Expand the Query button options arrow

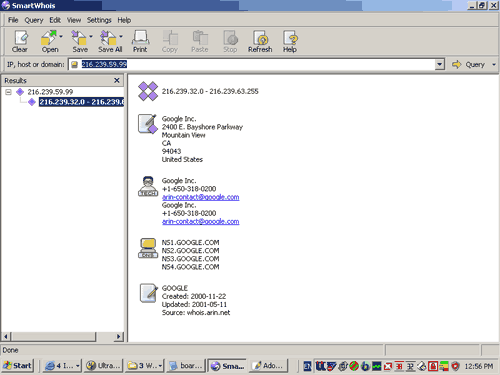(494, 64)
